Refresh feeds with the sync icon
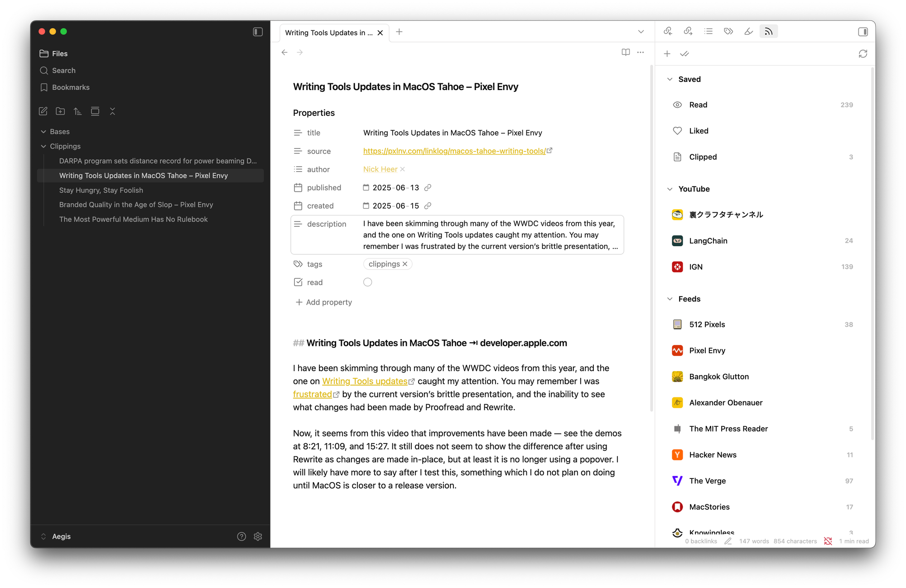 point(863,54)
